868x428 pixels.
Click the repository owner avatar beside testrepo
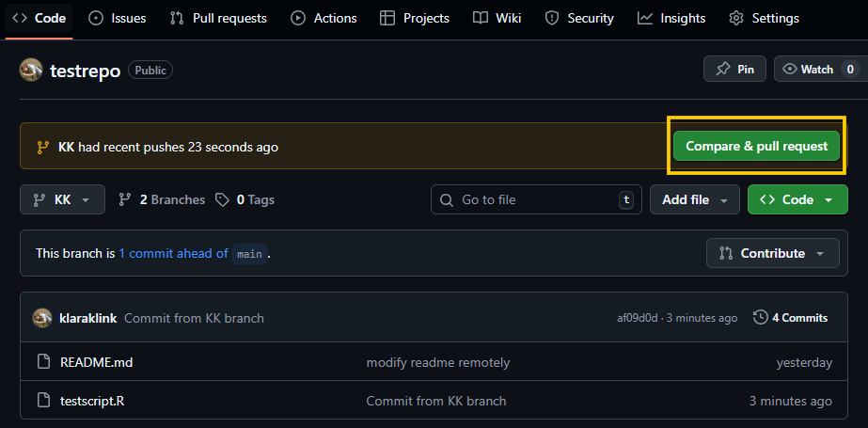click(31, 70)
